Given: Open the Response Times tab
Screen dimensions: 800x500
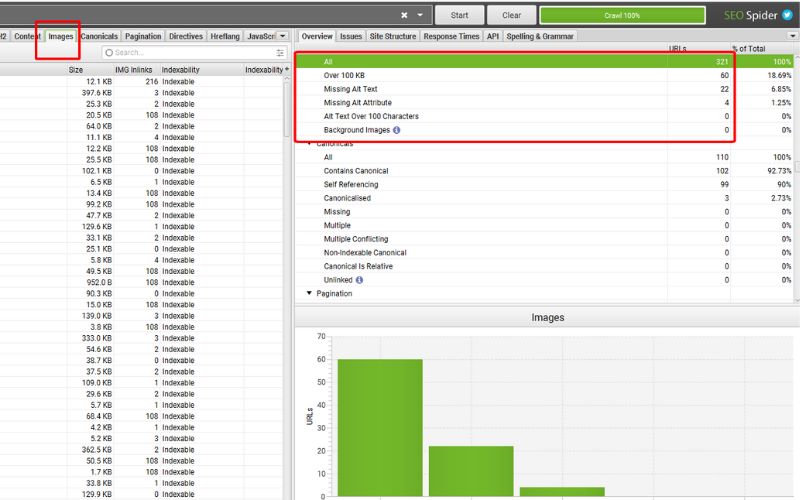Looking at the screenshot, I should click(452, 36).
